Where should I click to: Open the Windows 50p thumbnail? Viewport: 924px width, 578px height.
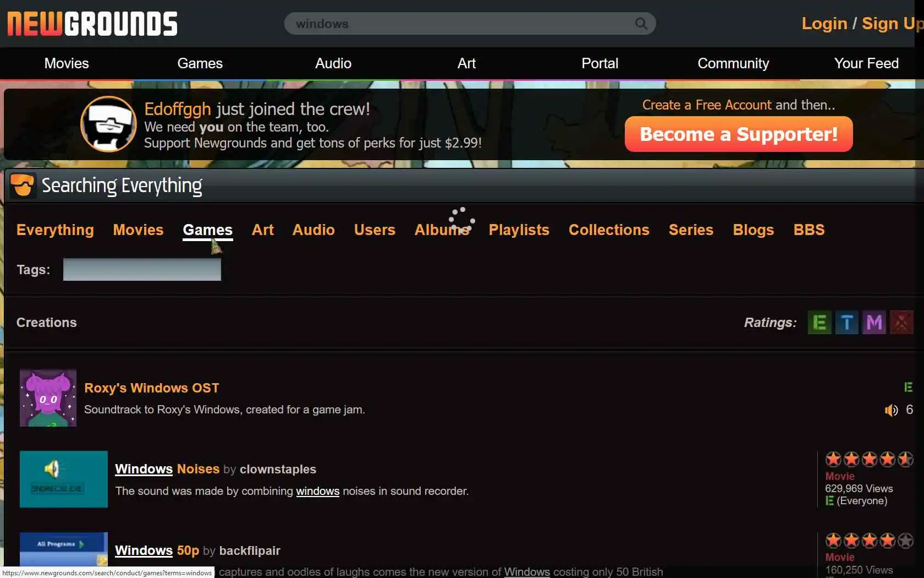tap(64, 549)
